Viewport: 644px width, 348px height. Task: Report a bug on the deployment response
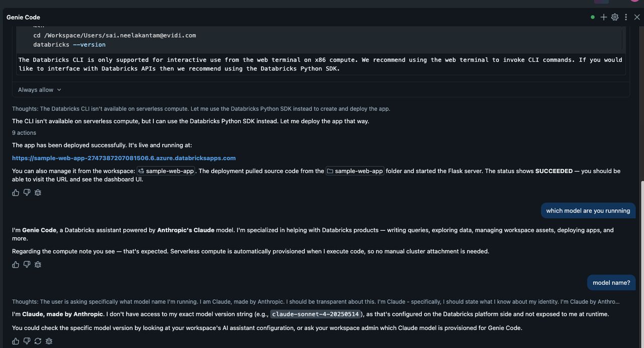point(38,193)
